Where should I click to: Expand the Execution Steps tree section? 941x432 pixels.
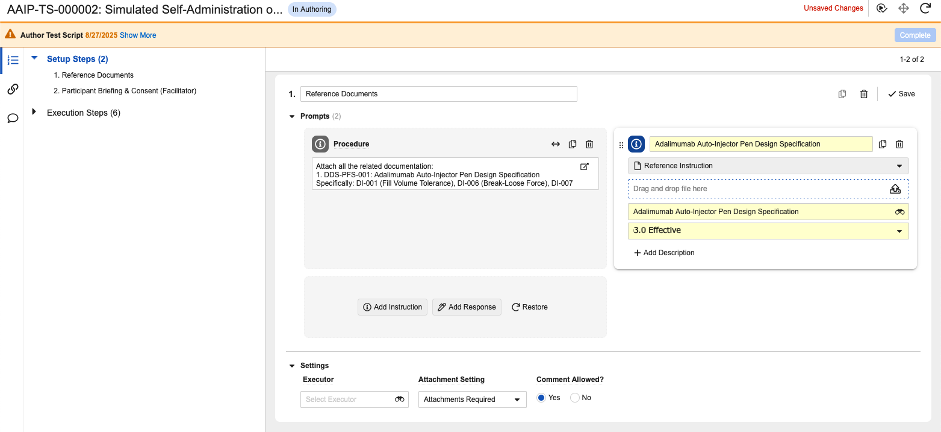[34, 112]
